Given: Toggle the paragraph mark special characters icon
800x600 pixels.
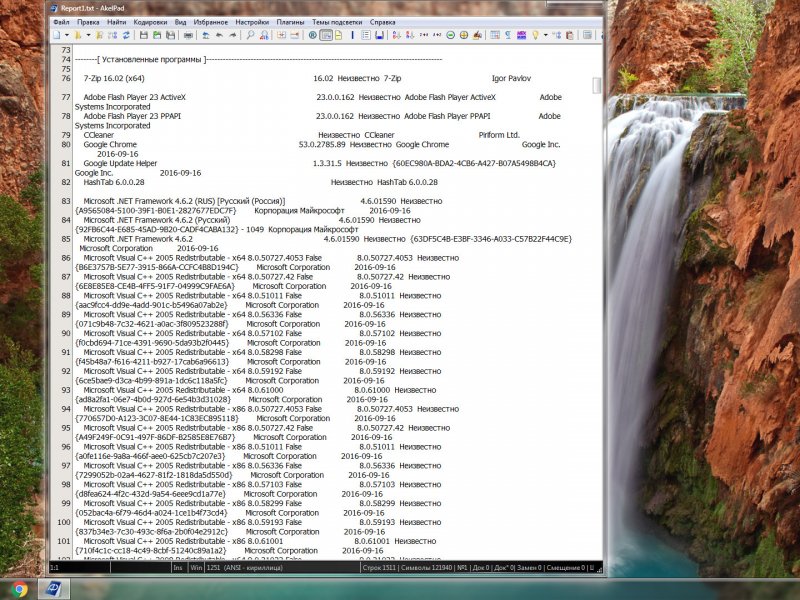Looking at the screenshot, I should pos(508,35).
